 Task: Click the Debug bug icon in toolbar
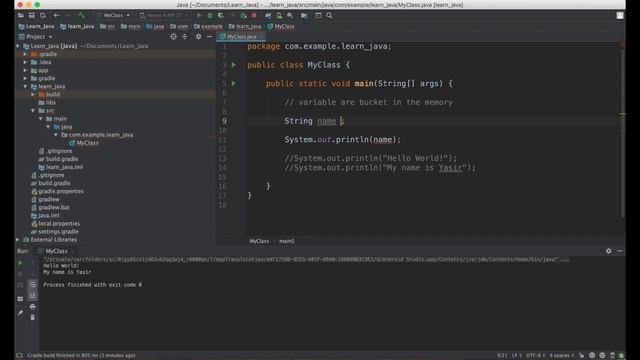pyautogui.click(x=210, y=16)
